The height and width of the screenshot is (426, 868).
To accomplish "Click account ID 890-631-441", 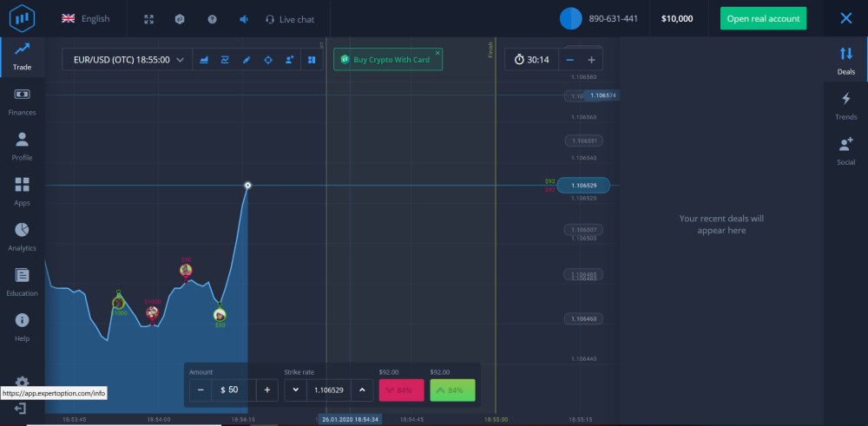I will pos(614,19).
